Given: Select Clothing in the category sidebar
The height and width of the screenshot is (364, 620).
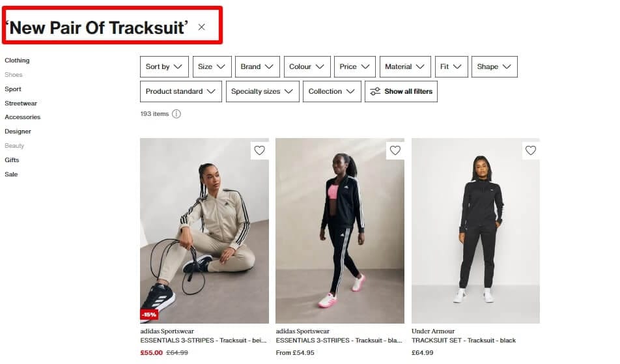Looking at the screenshot, I should click(17, 61).
